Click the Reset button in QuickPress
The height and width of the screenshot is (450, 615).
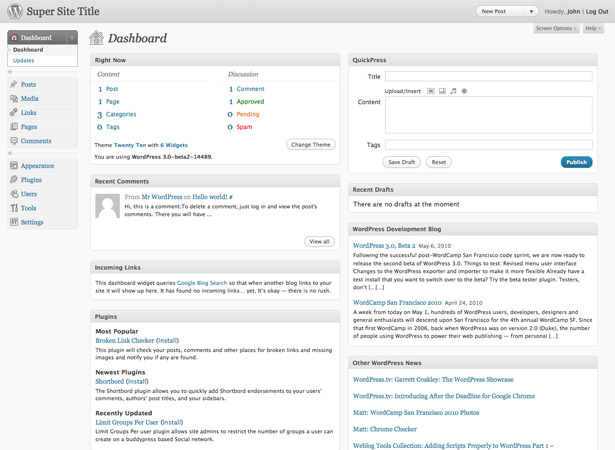click(x=439, y=162)
